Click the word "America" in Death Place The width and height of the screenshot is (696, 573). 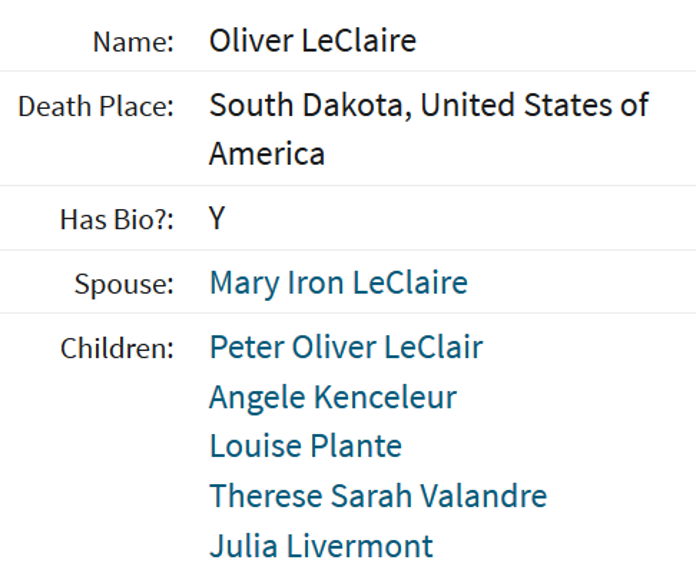pos(267,154)
